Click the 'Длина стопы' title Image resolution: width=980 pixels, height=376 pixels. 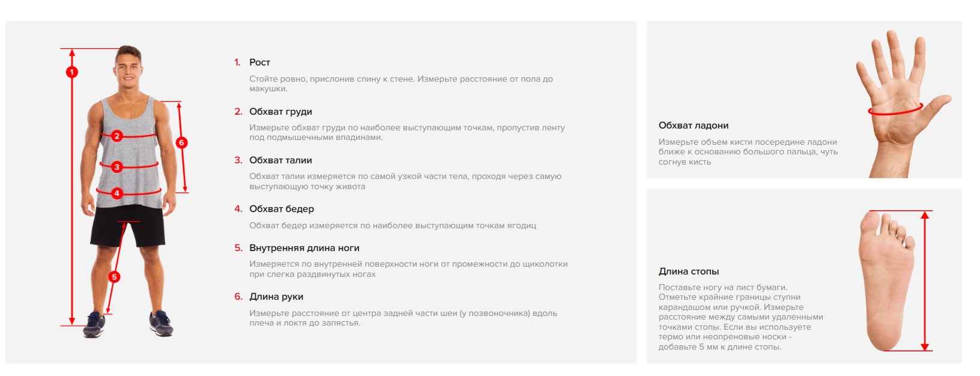click(689, 271)
